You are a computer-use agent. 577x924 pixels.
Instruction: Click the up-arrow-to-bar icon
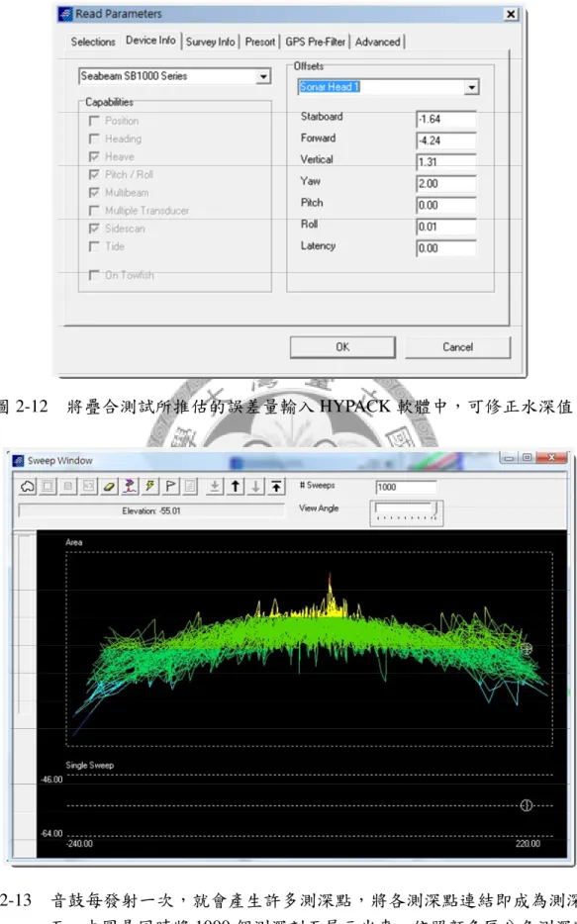(276, 487)
